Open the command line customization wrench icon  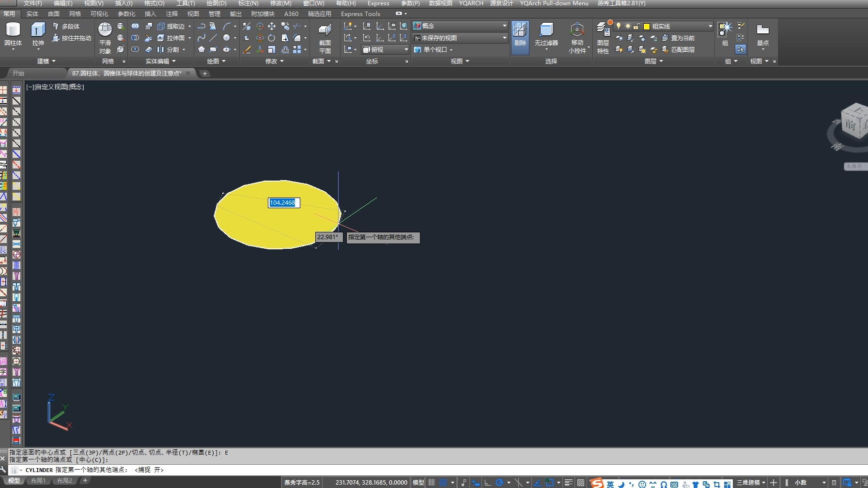tap(3, 470)
